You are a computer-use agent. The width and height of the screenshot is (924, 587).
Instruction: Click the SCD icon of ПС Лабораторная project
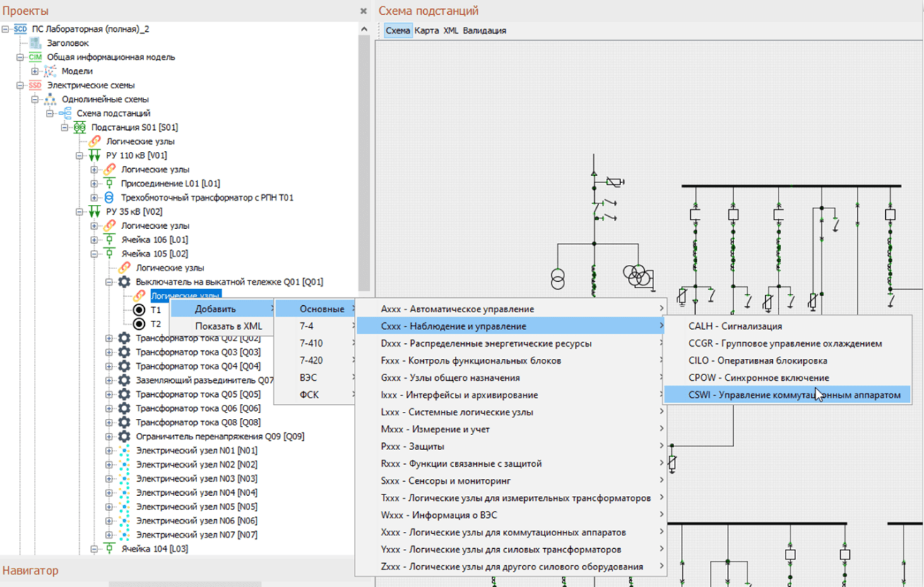pos(20,29)
